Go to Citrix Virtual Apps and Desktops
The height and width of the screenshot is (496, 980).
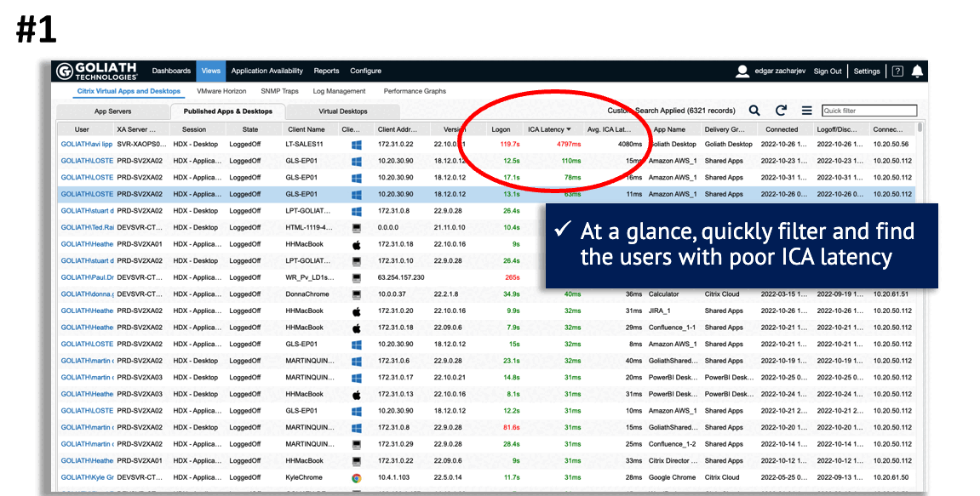click(x=129, y=91)
